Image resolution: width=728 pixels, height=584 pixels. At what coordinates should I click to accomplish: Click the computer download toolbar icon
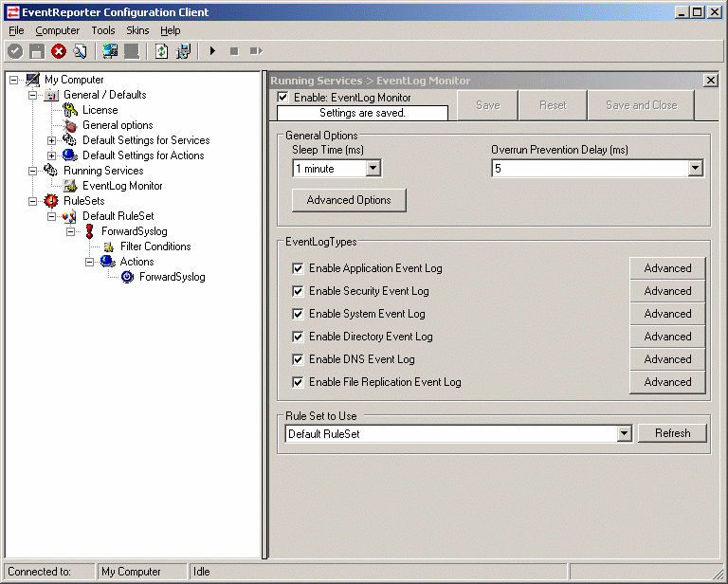click(183, 51)
